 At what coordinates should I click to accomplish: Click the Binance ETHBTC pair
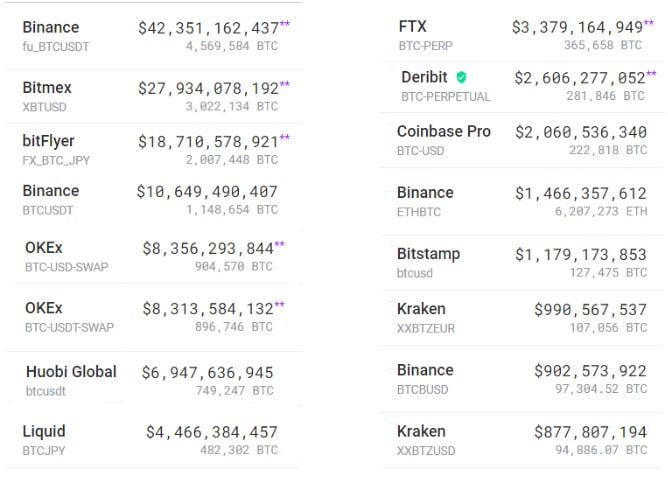tap(522, 201)
